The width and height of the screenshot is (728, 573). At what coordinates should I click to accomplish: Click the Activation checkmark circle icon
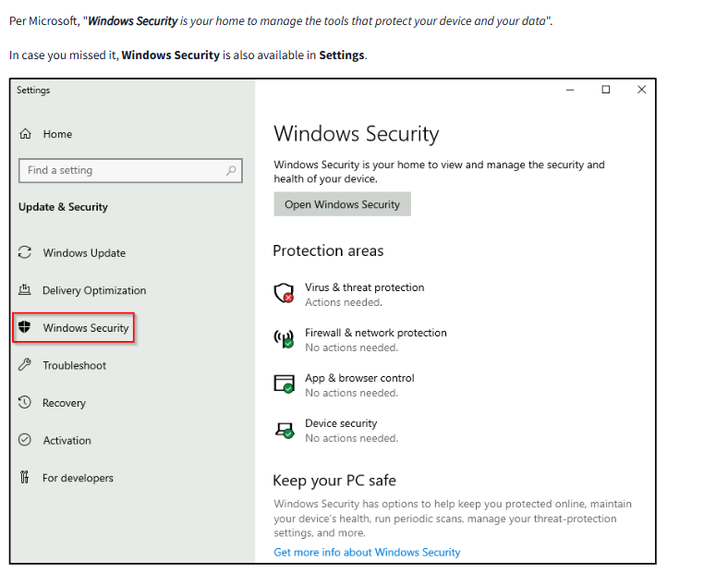(25, 441)
